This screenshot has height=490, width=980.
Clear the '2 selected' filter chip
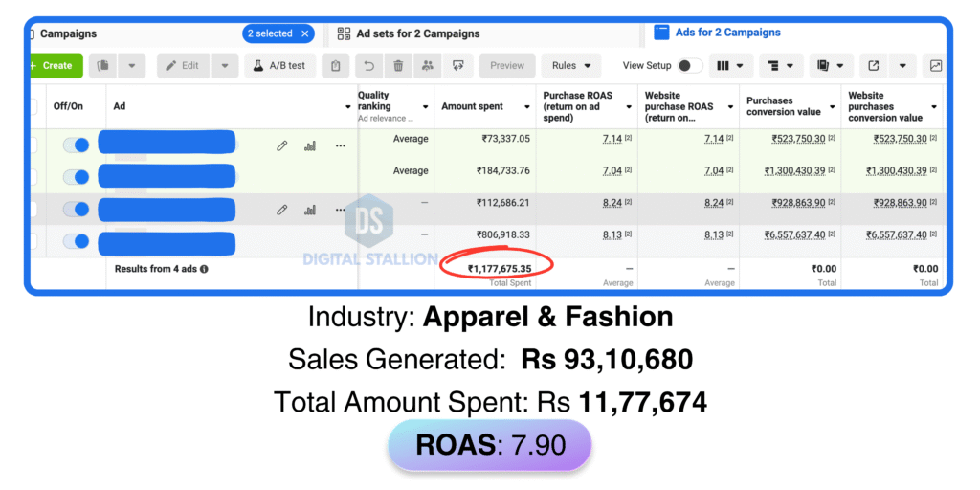305,33
